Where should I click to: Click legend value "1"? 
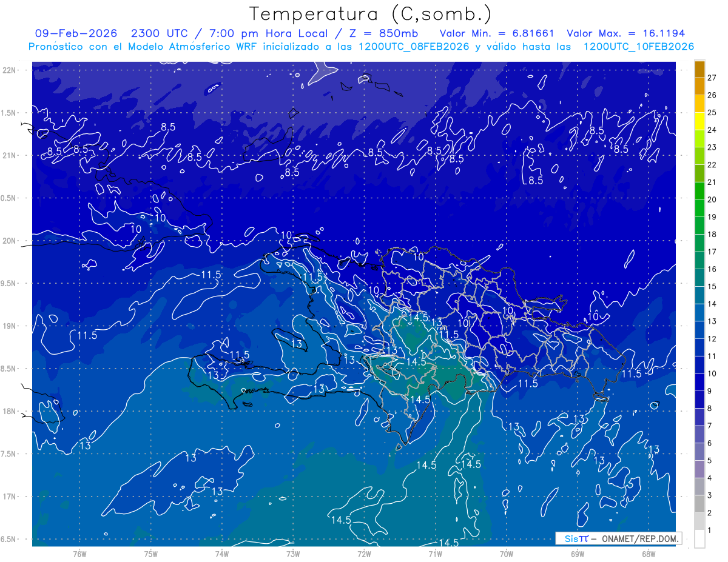(x=710, y=530)
